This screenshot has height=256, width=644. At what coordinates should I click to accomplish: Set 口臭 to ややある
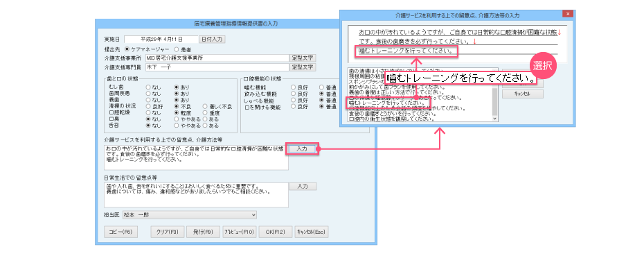(x=176, y=119)
